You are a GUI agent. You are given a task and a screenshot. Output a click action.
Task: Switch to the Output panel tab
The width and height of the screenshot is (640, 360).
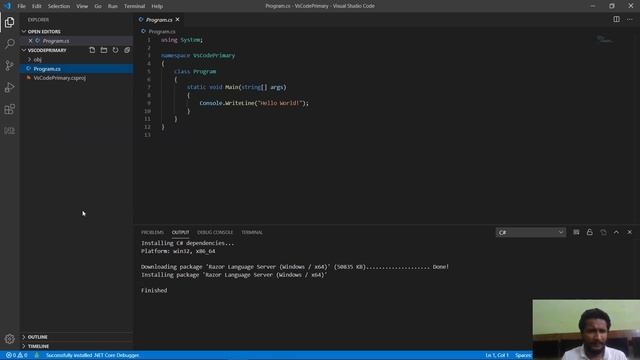coord(180,232)
